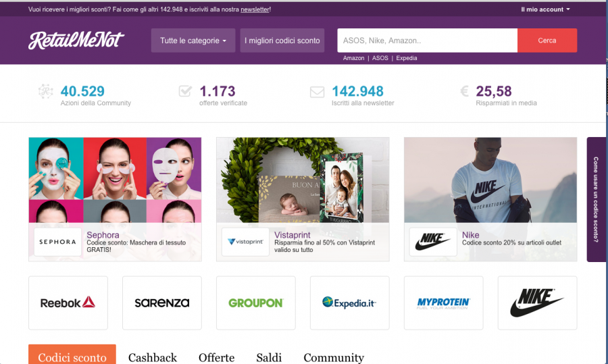Open the Nike swoosh tile in brand row
This screenshot has width=608, height=364.
tap(538, 303)
